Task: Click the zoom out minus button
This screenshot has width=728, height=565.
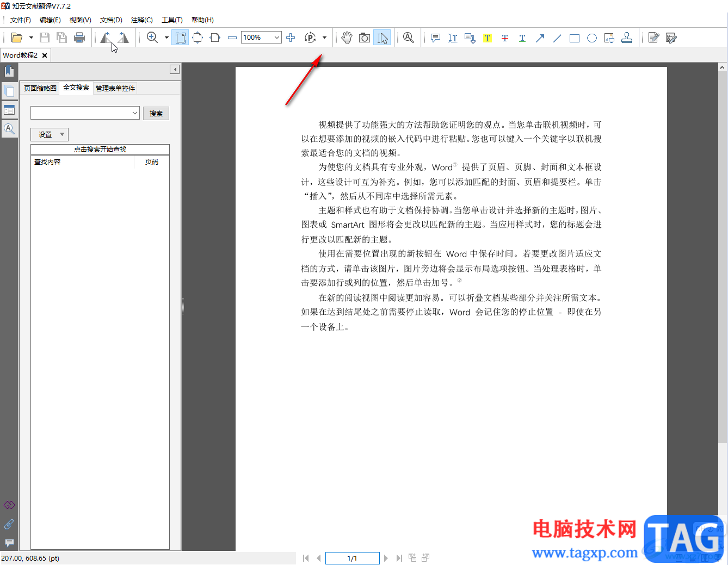Action: coord(232,38)
